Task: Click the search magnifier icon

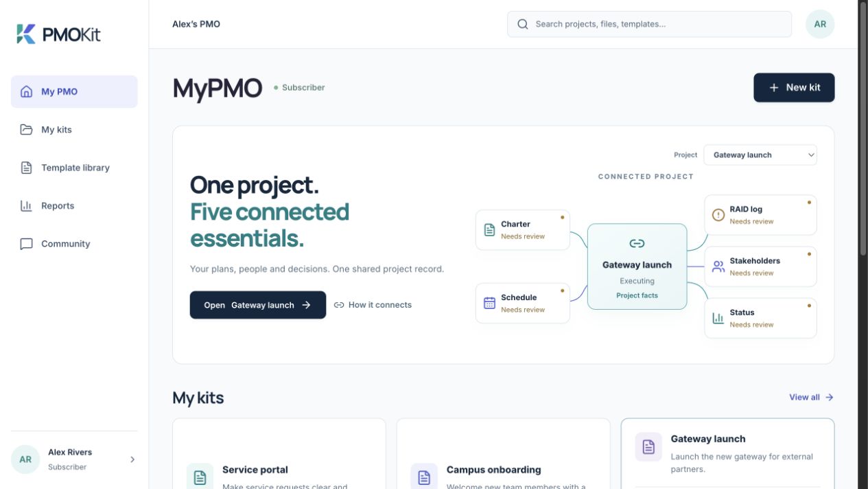Action: (x=523, y=24)
